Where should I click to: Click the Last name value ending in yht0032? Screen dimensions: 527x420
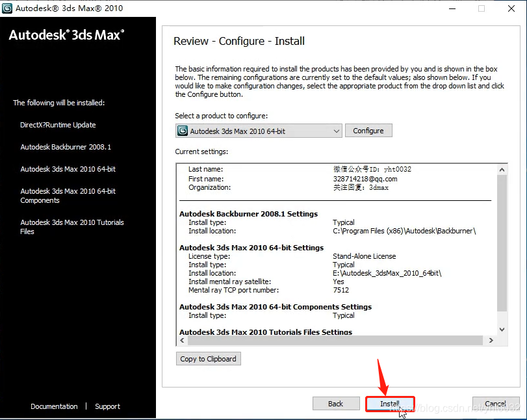372,169
